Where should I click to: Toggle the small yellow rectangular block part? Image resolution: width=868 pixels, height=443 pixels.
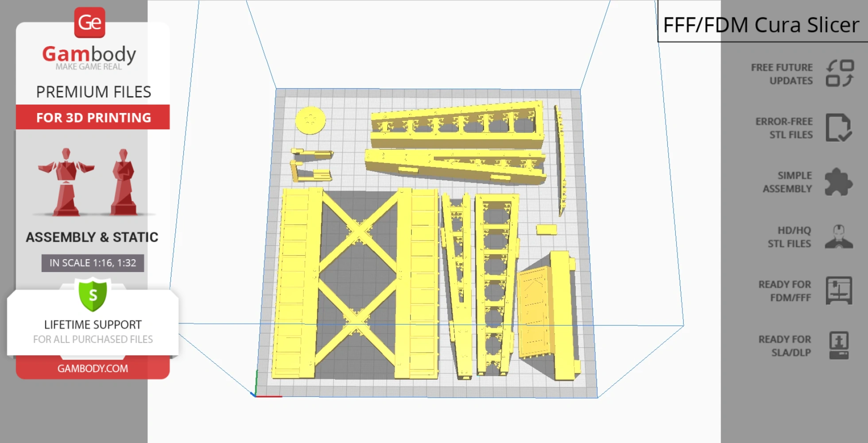coord(546,229)
